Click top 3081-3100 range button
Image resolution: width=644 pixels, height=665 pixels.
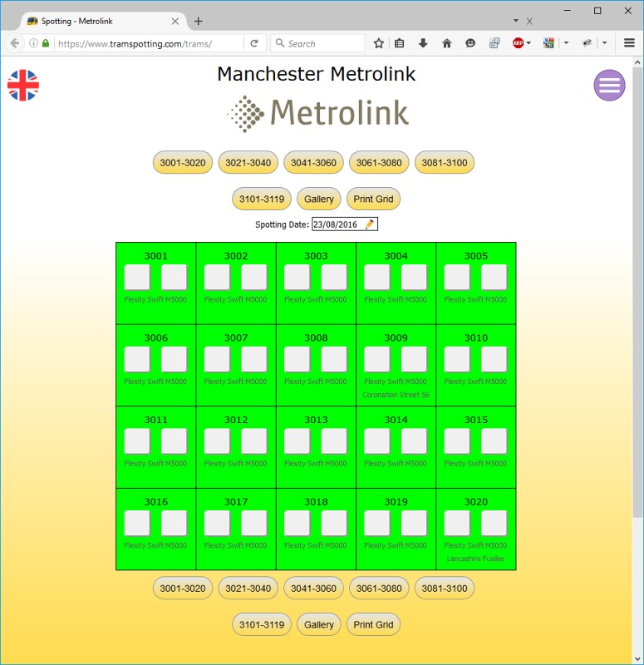pos(445,162)
